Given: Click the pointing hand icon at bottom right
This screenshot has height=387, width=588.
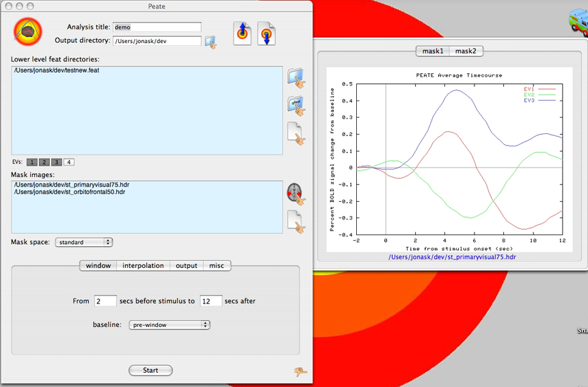Looking at the screenshot, I should 300,371.
